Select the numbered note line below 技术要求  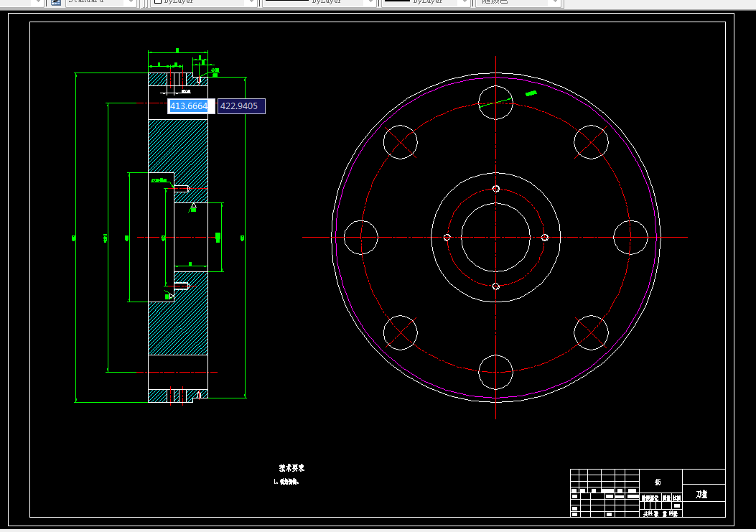coord(286,481)
